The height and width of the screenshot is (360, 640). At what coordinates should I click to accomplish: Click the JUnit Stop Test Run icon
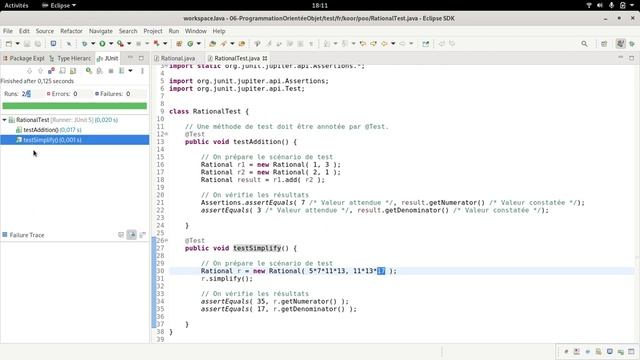click(x=111, y=71)
